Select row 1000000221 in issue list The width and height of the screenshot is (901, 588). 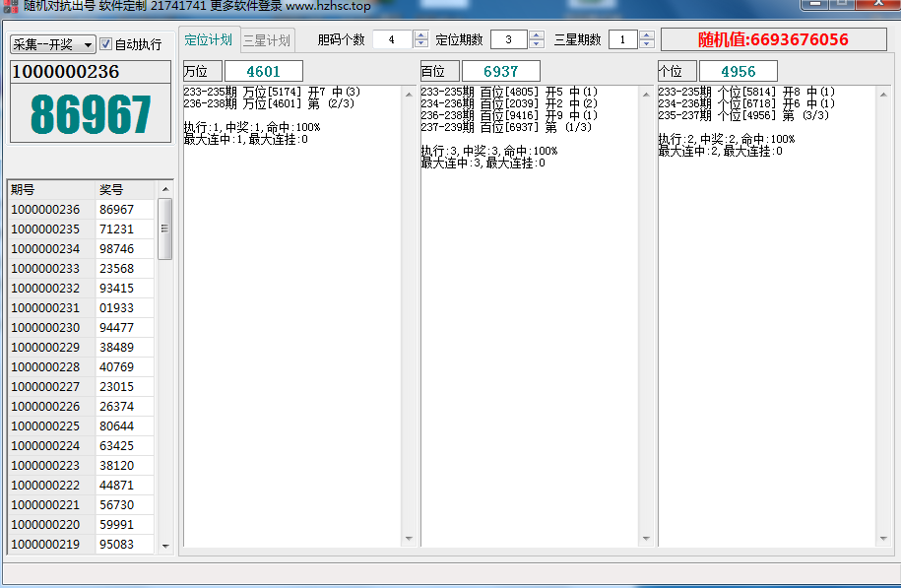81,504
